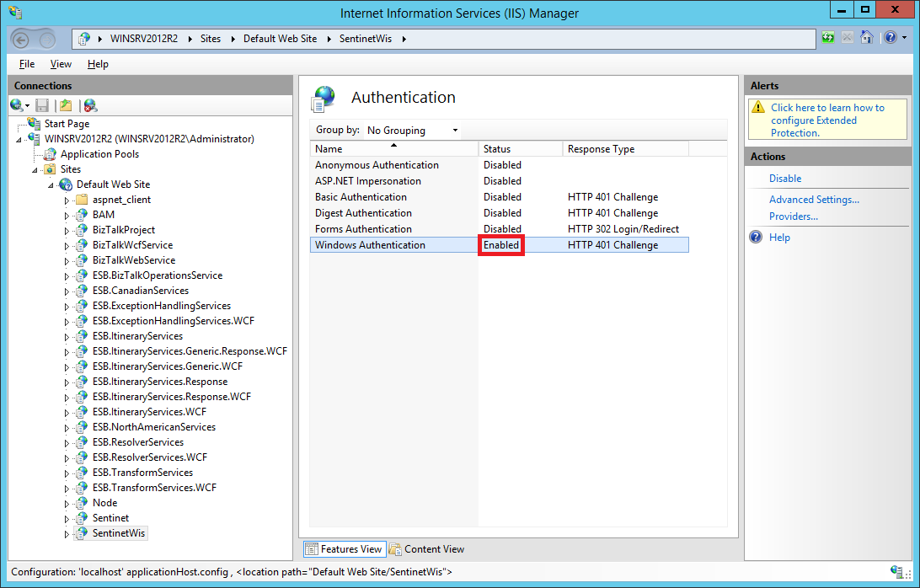Select the ASP.NET Impersonation row
The image size is (920, 588).
[x=500, y=181]
